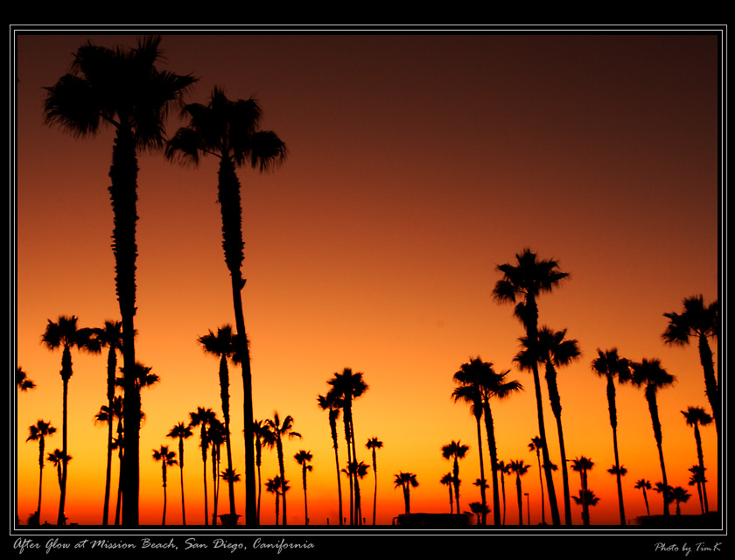Click the word 'San Diego' in caption
The width and height of the screenshot is (735, 560).
click(214, 545)
